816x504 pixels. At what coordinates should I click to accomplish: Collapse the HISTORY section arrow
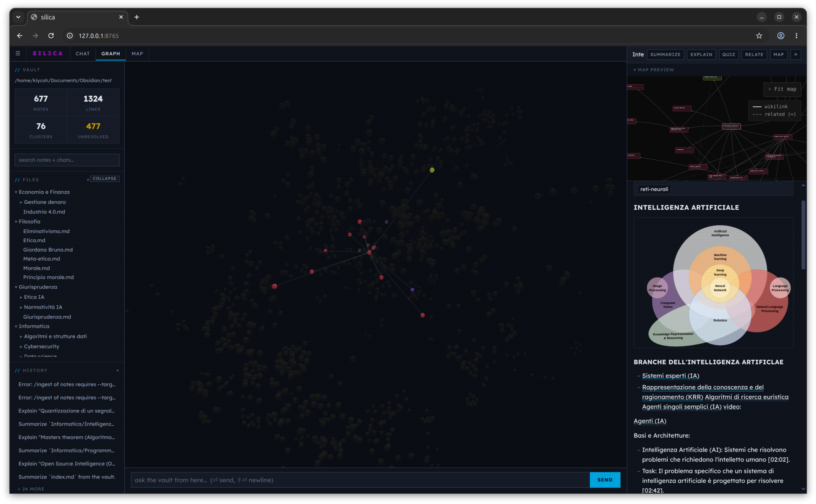[x=118, y=371]
